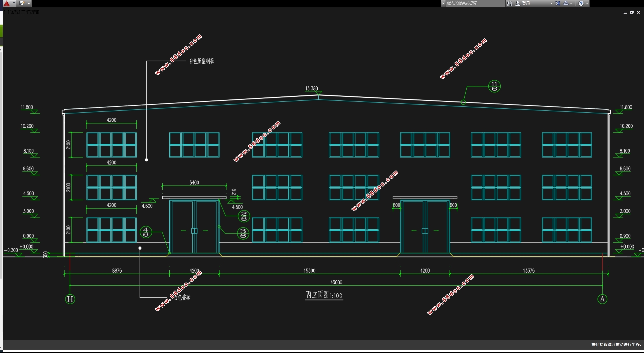Viewport: 644px width, 353px height.
Task: Minimize the drawing window
Action: click(x=625, y=12)
